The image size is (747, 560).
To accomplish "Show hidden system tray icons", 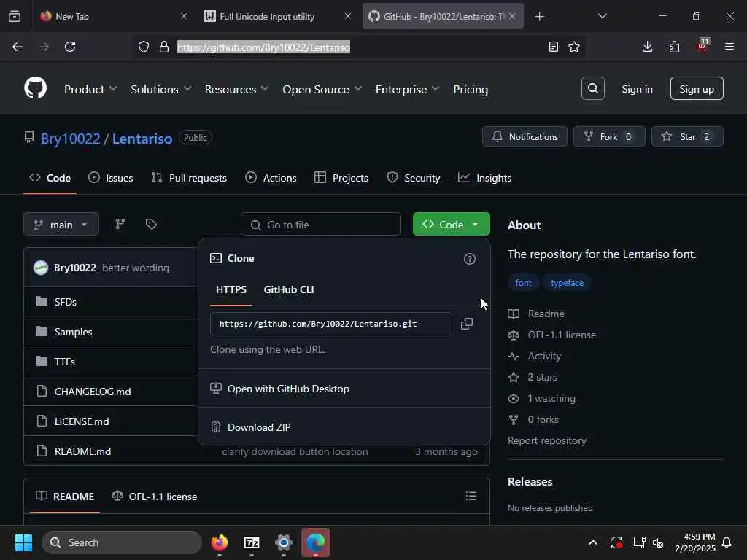I will (x=592, y=542).
